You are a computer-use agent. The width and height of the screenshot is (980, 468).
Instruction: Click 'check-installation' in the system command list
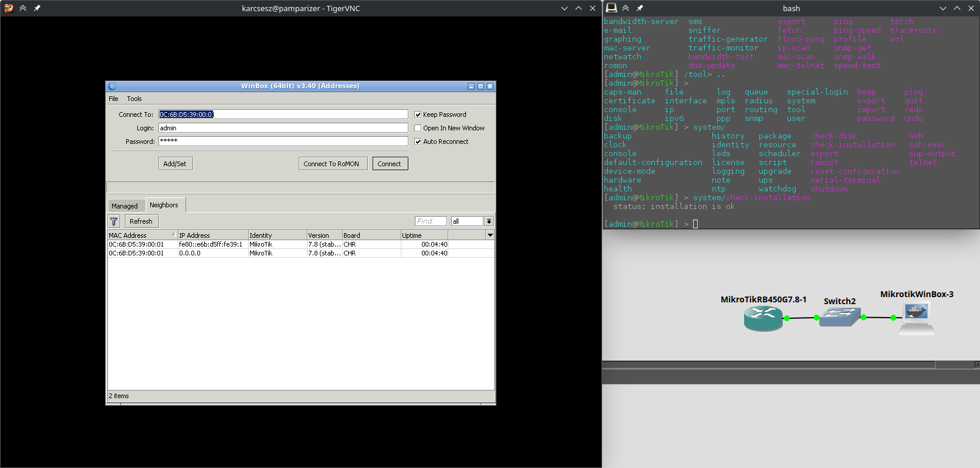(853, 144)
